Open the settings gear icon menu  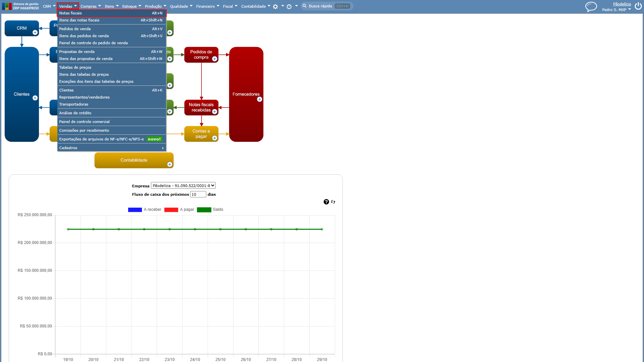point(275,6)
